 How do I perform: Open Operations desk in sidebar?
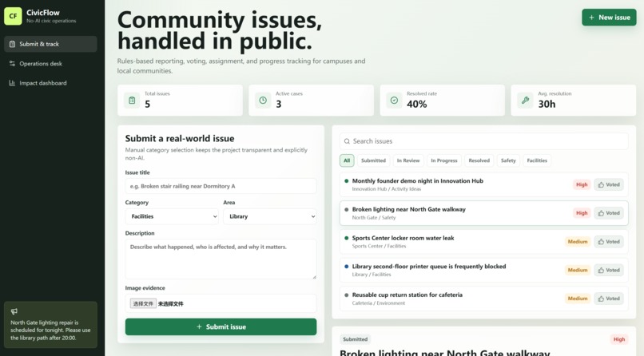50,64
